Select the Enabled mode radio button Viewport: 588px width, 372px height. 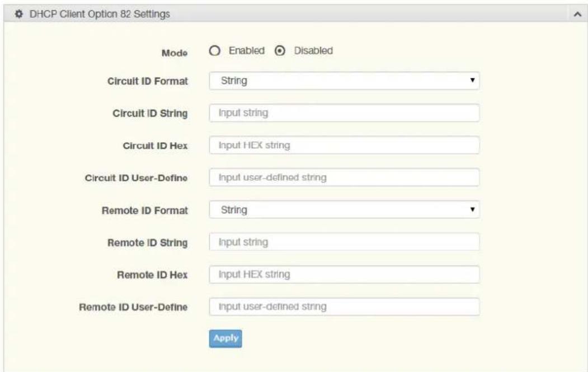click(x=214, y=50)
